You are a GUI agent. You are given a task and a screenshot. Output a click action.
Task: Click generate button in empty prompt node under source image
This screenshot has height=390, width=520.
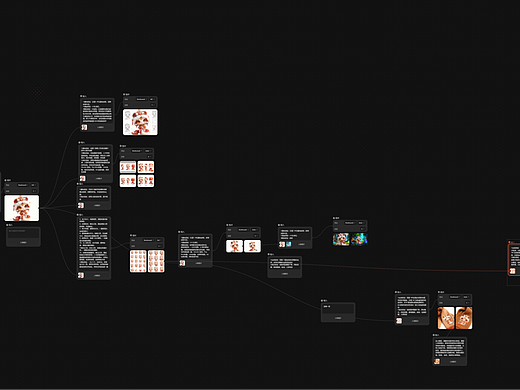[23, 242]
